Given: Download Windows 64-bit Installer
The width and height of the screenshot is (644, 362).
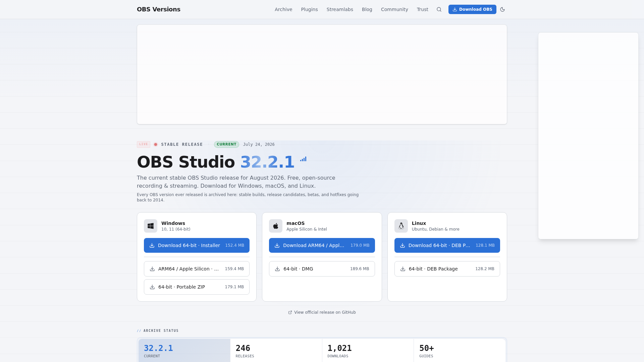Looking at the screenshot, I should click(197, 245).
